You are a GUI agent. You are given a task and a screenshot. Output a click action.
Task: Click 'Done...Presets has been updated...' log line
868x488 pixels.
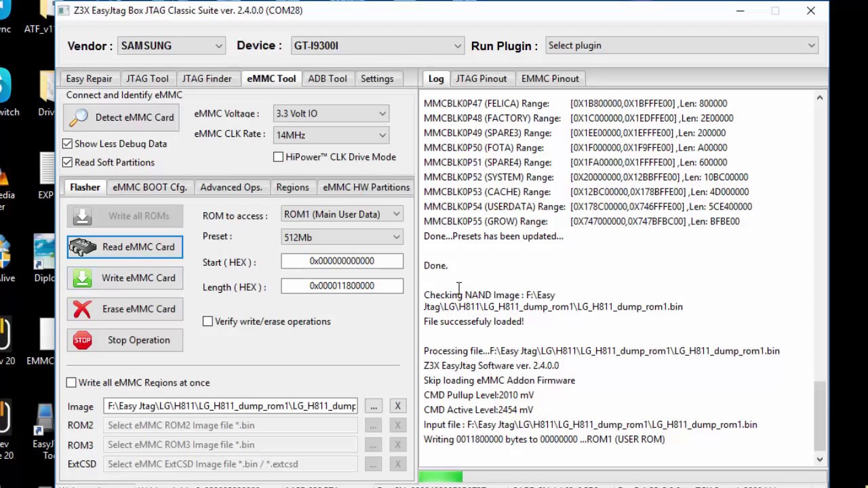point(494,237)
